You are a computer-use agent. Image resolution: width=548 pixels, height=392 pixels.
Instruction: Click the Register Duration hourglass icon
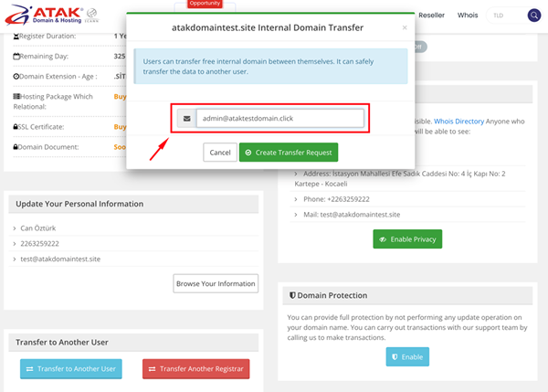16,36
